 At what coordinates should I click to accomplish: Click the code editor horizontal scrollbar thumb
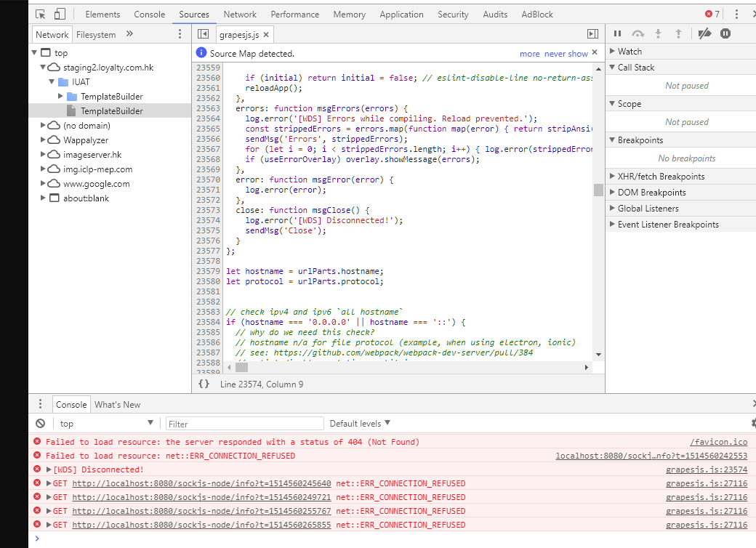tap(241, 367)
